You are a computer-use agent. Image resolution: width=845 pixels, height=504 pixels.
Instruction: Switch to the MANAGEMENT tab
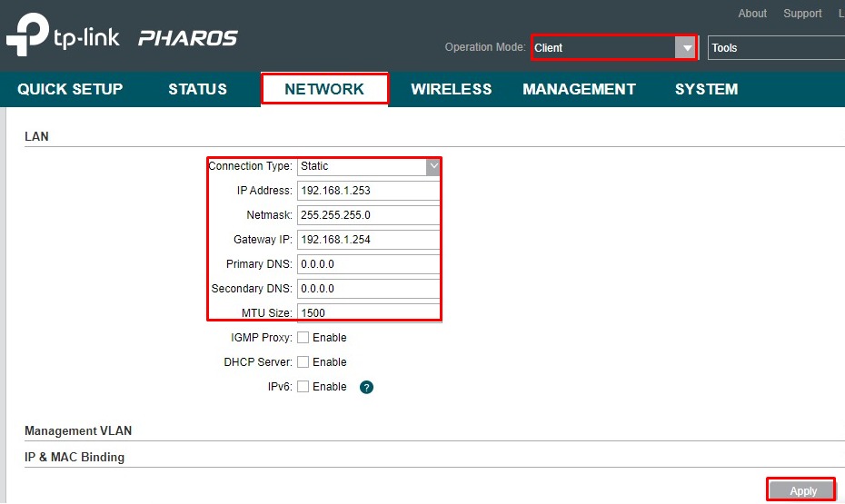tap(580, 89)
